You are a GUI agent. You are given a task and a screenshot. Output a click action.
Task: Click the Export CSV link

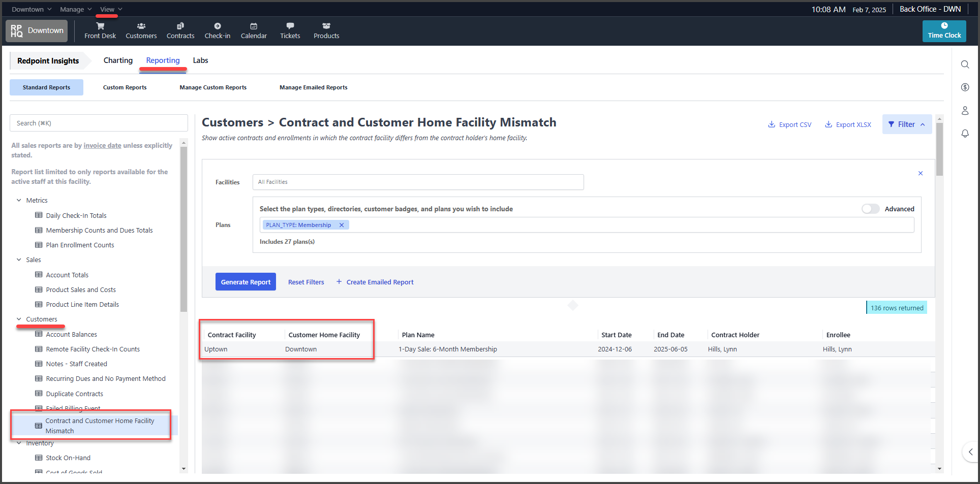pos(789,124)
